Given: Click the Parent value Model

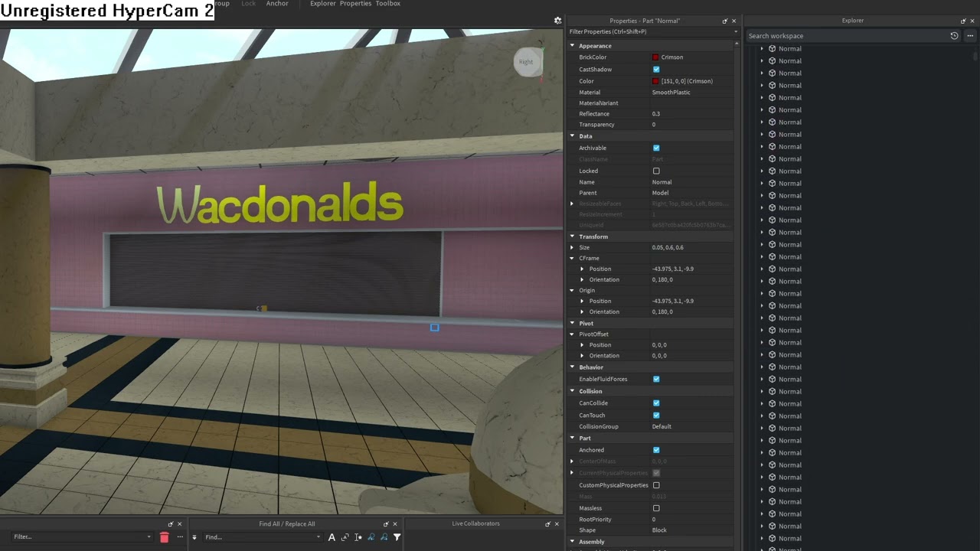Looking at the screenshot, I should coord(661,194).
